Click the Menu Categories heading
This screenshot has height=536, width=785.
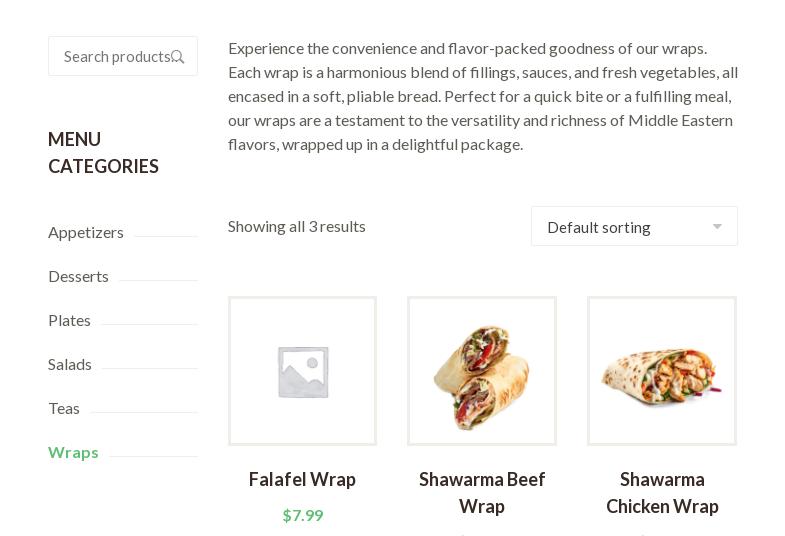103,153
